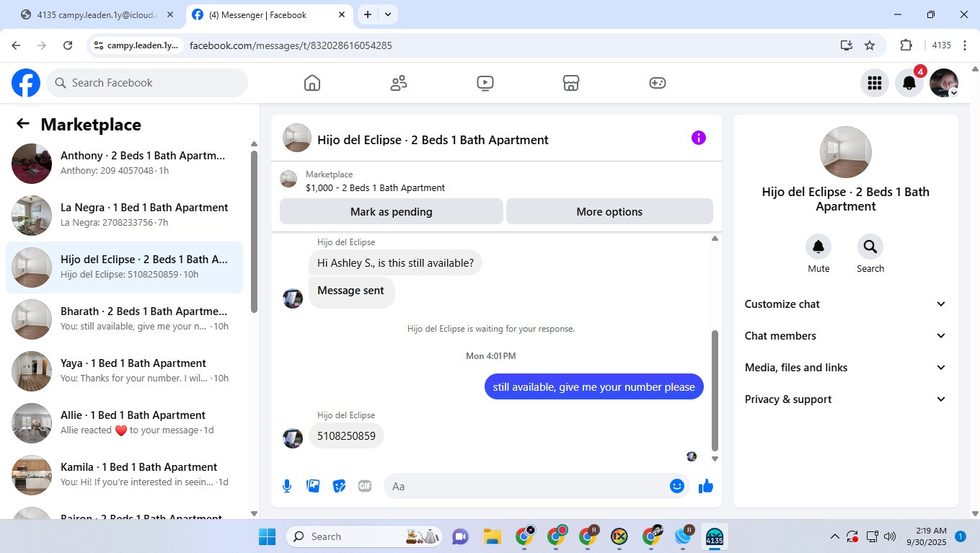Screen dimensions: 980x553
Task: Open the Video (Watch) icon
Action: [x=485, y=83]
